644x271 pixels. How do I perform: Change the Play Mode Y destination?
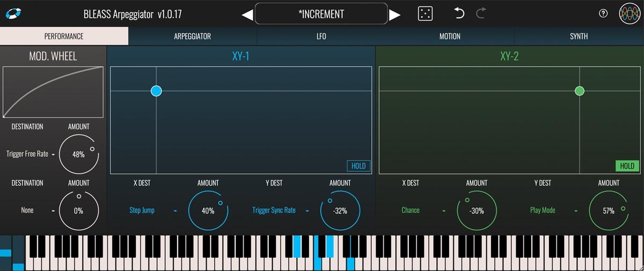pos(543,210)
